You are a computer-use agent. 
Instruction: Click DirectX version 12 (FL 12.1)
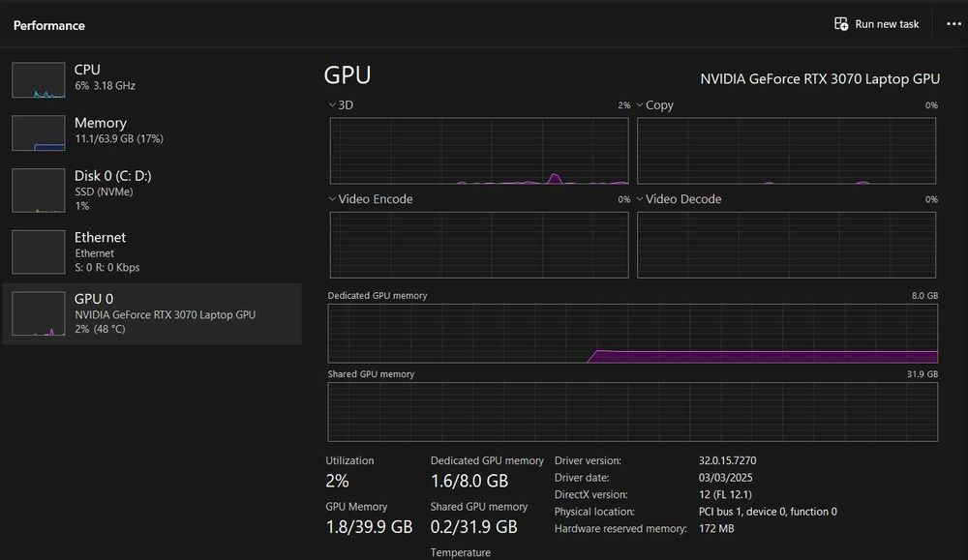coord(725,494)
